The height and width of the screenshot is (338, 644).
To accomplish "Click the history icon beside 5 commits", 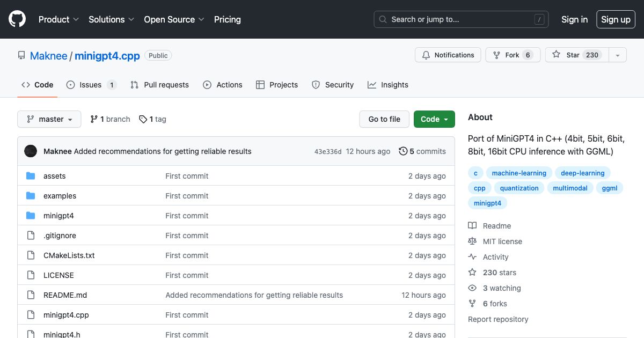I will pyautogui.click(x=403, y=151).
